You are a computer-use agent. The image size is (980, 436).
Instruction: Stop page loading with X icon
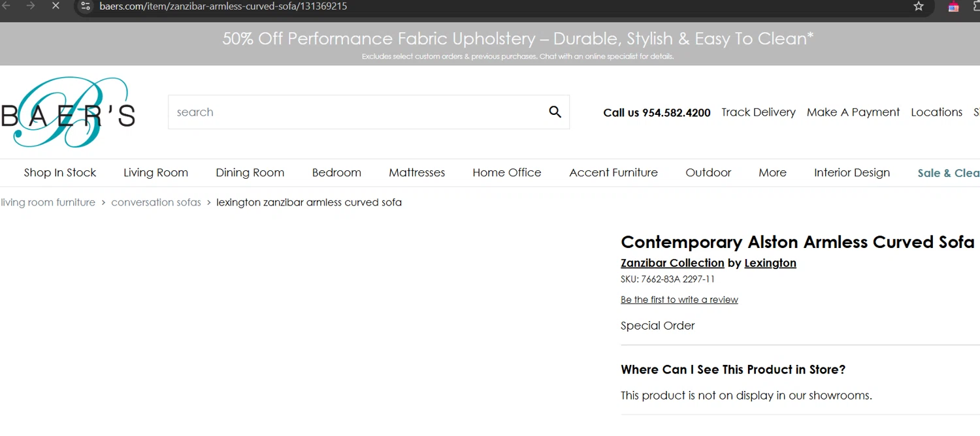point(55,6)
